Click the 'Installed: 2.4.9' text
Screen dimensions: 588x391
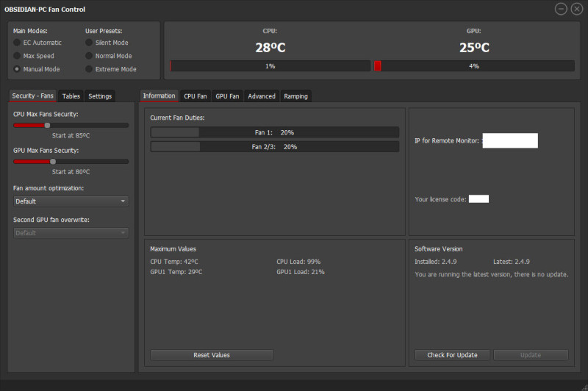pos(435,262)
